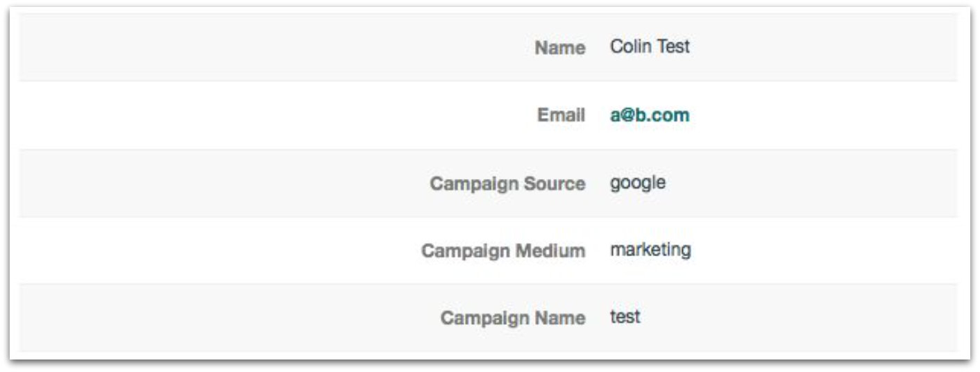Click the Email field label

(x=561, y=115)
